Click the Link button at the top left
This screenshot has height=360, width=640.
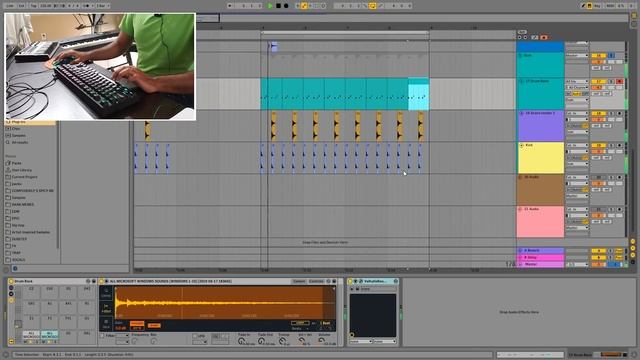click(x=10, y=6)
